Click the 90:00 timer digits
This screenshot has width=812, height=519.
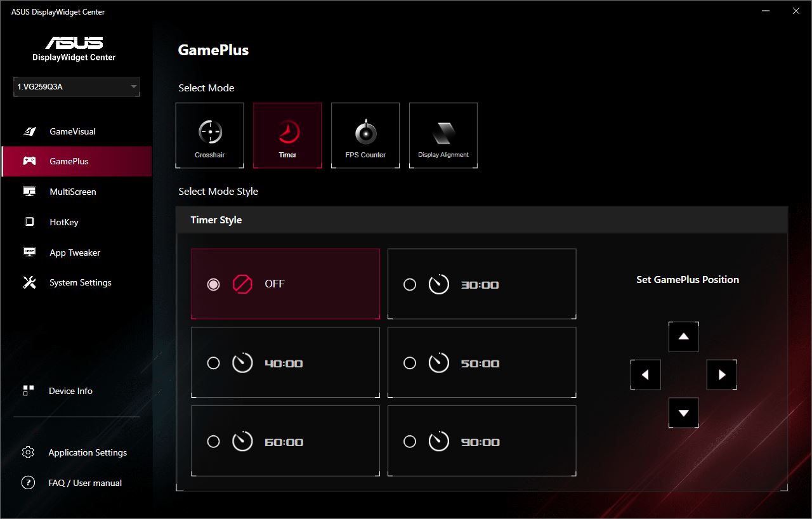tap(480, 442)
